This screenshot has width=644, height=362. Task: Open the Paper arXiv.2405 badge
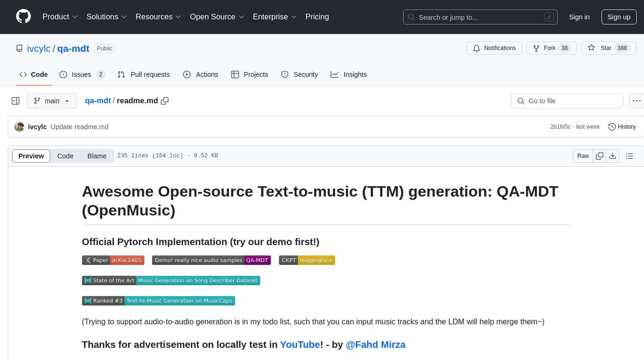click(x=113, y=260)
